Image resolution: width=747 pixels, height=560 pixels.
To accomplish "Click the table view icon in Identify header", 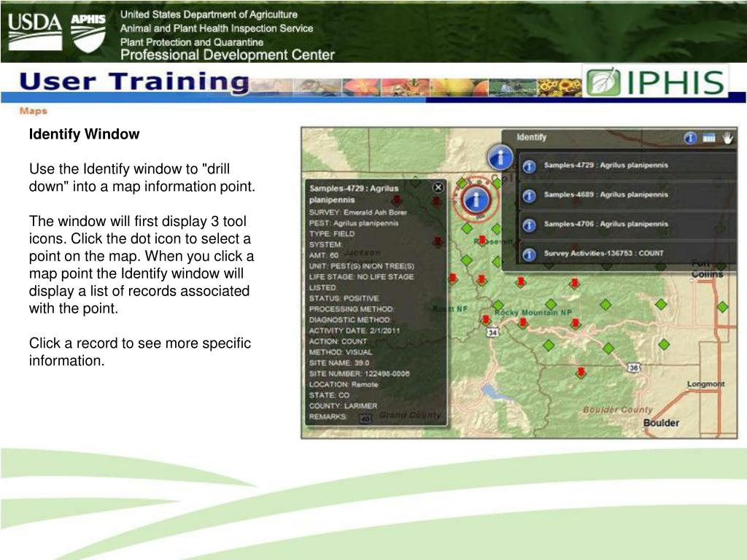I will tap(709, 138).
